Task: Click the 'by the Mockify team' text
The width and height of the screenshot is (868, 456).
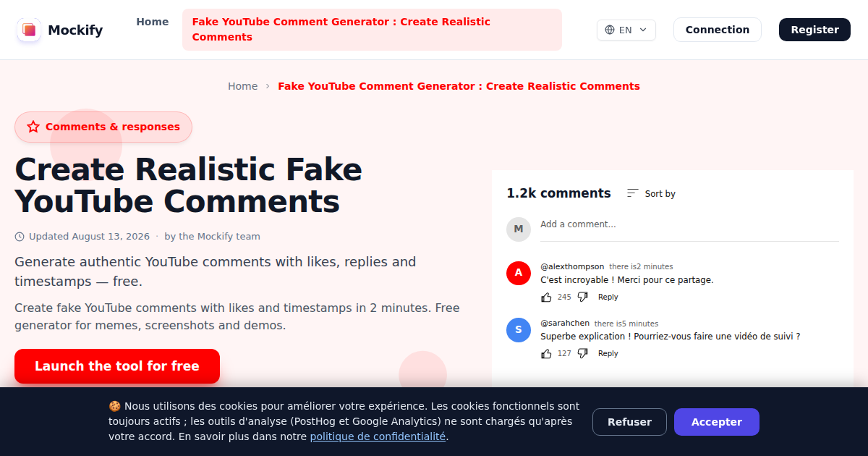Action: [212, 237]
